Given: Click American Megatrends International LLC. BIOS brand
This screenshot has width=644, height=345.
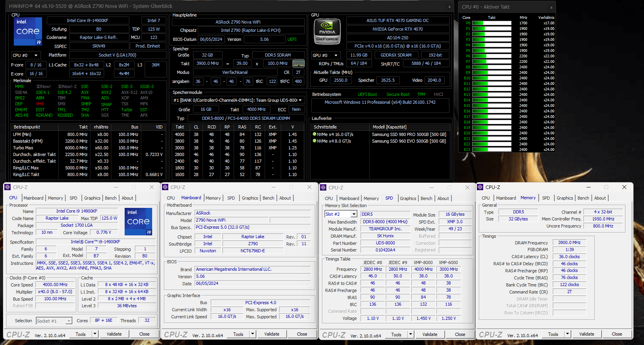Looking at the screenshot, I should [253, 269].
